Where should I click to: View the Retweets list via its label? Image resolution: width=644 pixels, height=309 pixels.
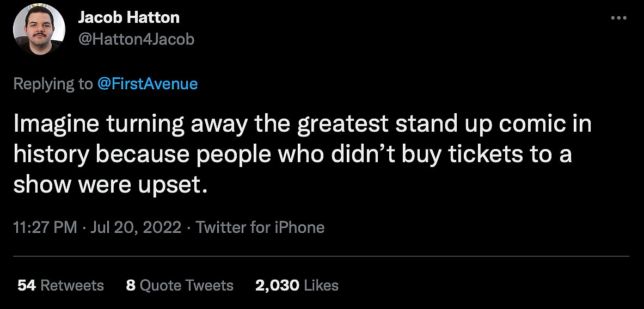point(72,285)
